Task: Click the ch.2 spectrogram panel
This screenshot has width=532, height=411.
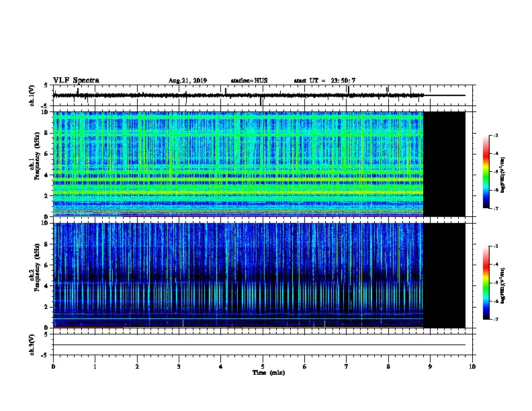Action: coord(259,275)
